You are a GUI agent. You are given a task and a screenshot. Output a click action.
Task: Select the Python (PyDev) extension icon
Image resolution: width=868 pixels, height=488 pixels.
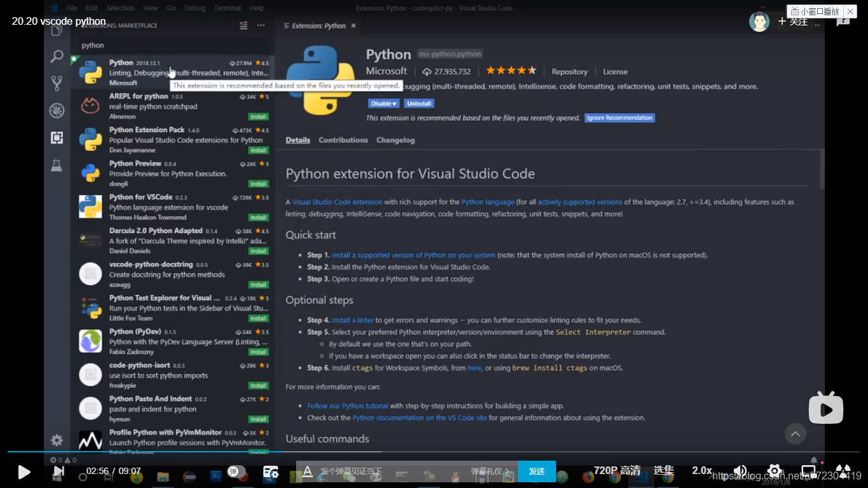pyautogui.click(x=90, y=341)
